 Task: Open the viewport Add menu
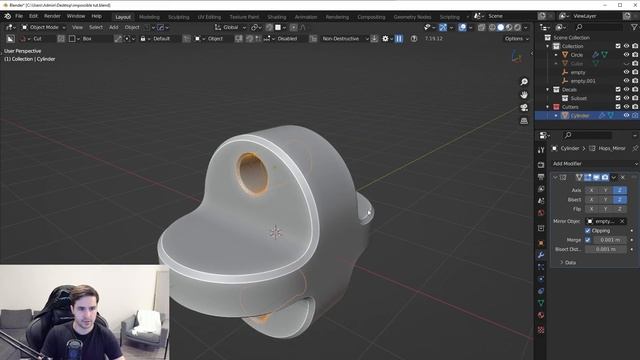click(x=113, y=27)
